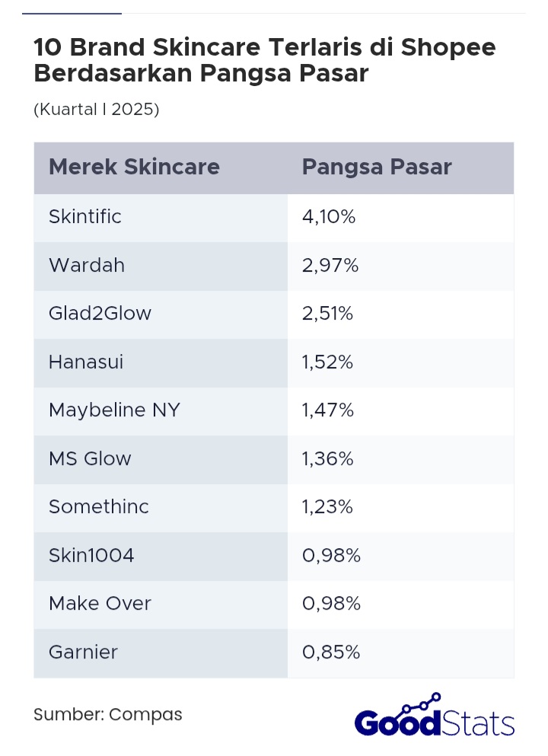Select the MS Glow brand entry

[90, 458]
